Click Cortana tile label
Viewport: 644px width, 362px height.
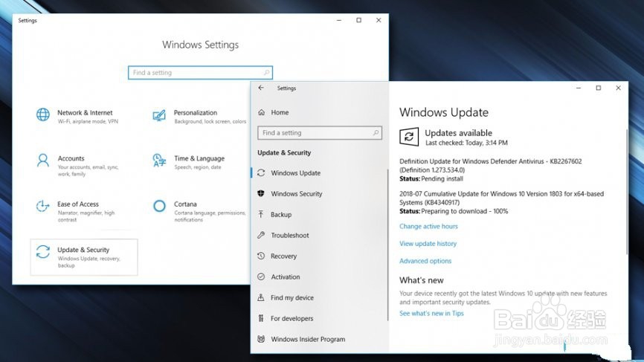tap(185, 204)
